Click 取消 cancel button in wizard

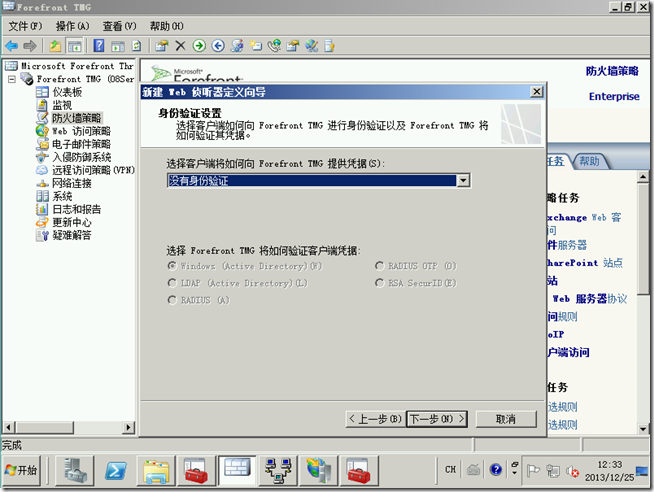click(506, 419)
